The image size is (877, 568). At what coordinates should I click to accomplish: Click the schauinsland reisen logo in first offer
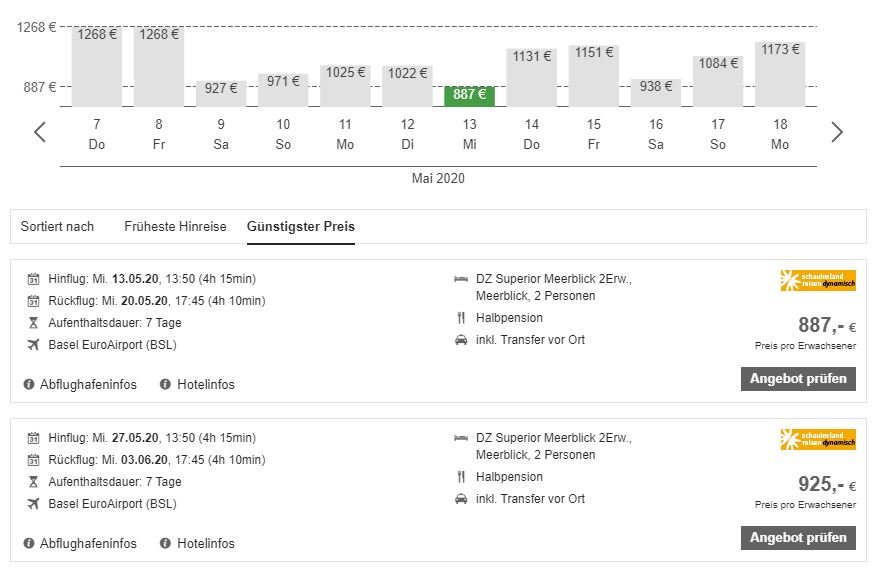point(818,281)
